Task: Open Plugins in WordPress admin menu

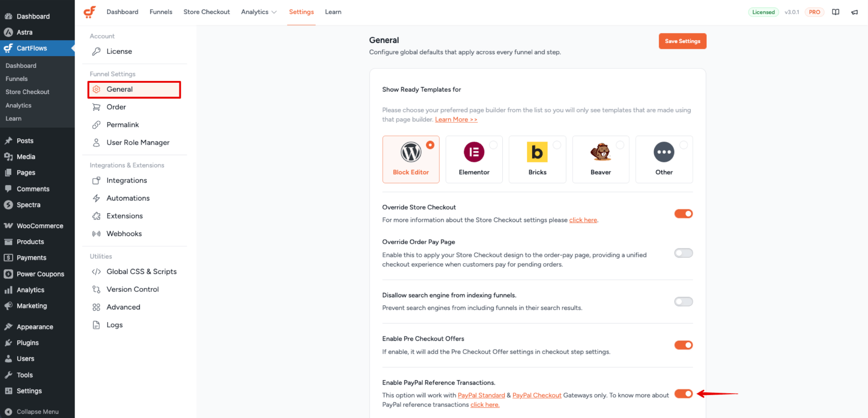Action: click(x=28, y=343)
